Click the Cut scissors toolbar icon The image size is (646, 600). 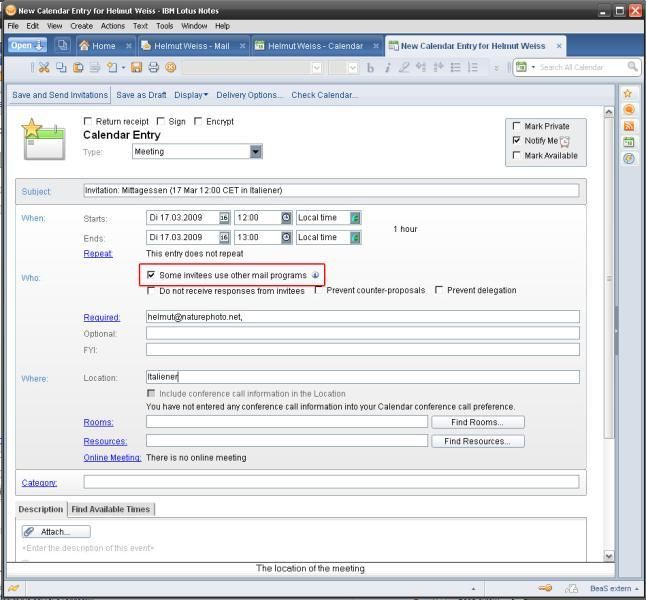point(44,67)
